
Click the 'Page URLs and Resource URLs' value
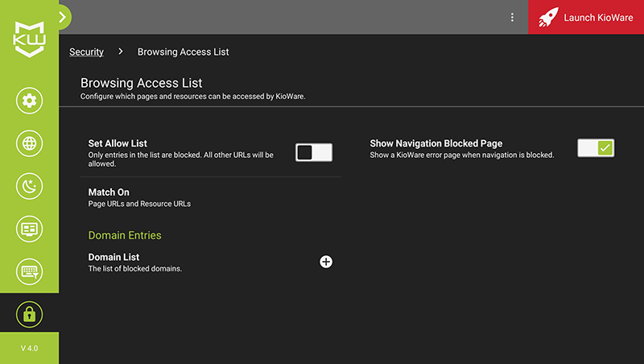click(x=139, y=204)
